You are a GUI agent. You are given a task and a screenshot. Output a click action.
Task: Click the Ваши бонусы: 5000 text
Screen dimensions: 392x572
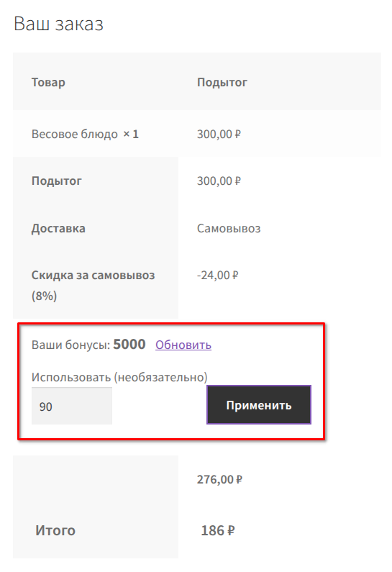click(x=88, y=345)
